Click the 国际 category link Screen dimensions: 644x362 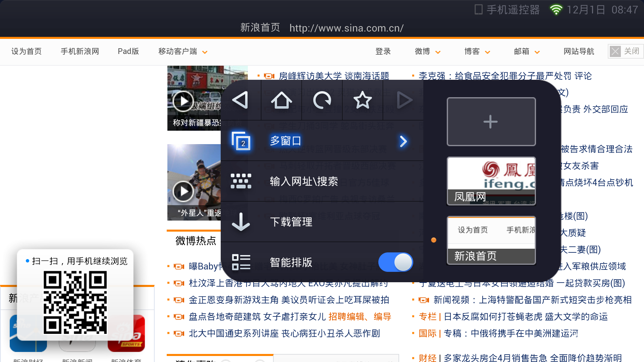coord(428,333)
